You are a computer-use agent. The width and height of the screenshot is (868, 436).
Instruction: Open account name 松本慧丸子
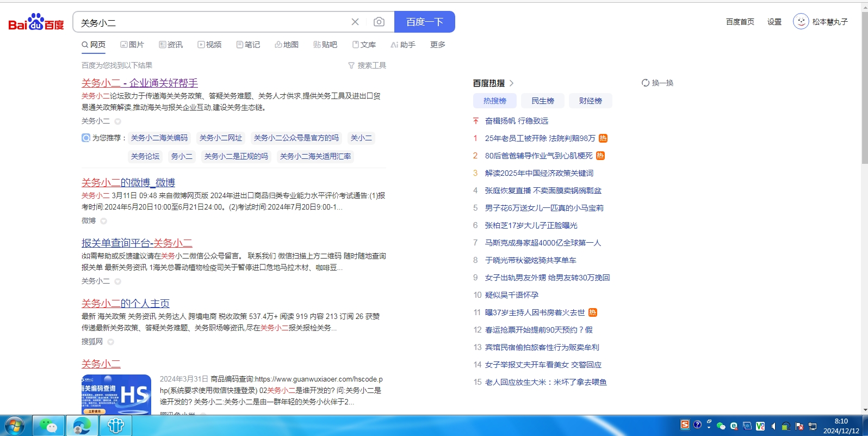830,22
